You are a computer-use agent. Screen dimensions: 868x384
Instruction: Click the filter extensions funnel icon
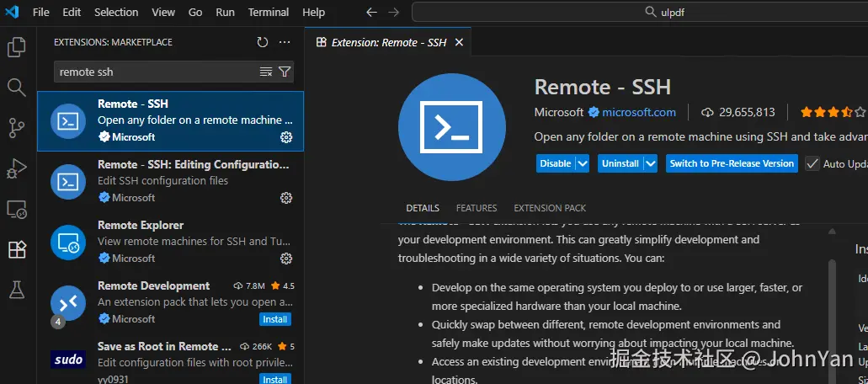click(285, 72)
